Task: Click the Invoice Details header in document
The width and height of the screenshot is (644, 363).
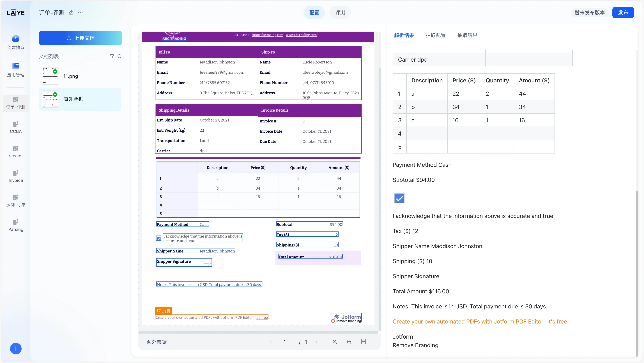Action: point(275,110)
